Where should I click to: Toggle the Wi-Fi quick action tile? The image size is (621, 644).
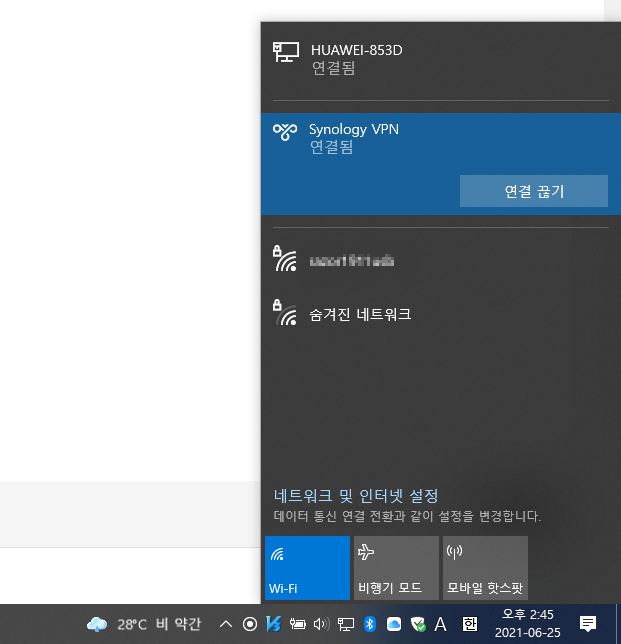[307, 568]
